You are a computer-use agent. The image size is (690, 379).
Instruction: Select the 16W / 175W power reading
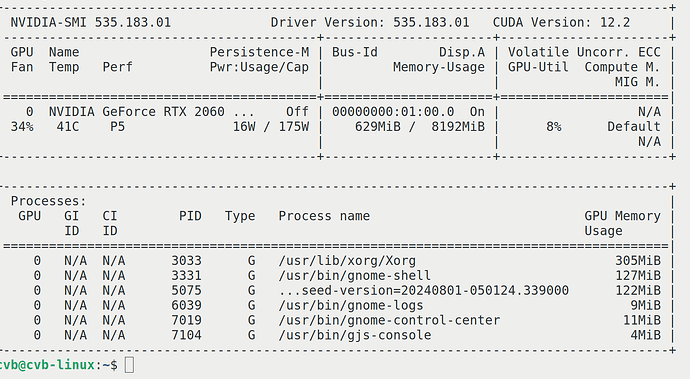[x=271, y=127]
